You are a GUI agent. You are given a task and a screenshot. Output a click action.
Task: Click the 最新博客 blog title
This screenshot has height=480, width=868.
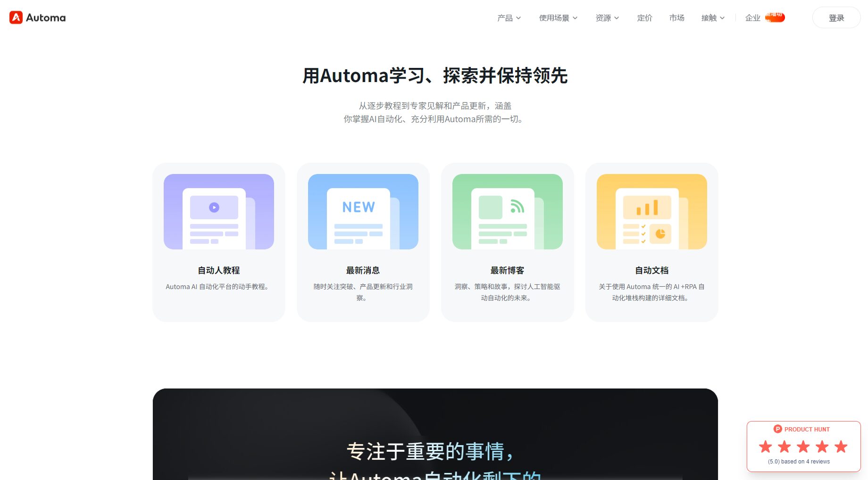[507, 270]
